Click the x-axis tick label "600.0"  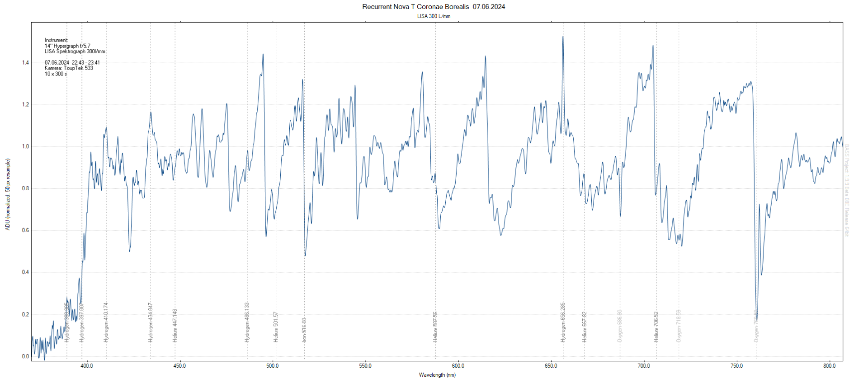(x=458, y=366)
